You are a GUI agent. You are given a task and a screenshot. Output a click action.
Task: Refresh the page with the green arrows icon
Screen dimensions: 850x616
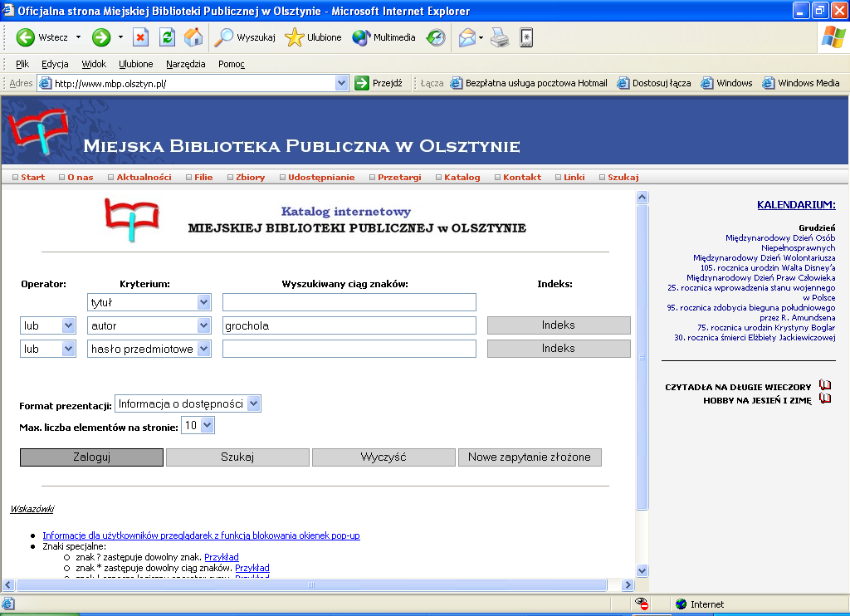tap(168, 37)
